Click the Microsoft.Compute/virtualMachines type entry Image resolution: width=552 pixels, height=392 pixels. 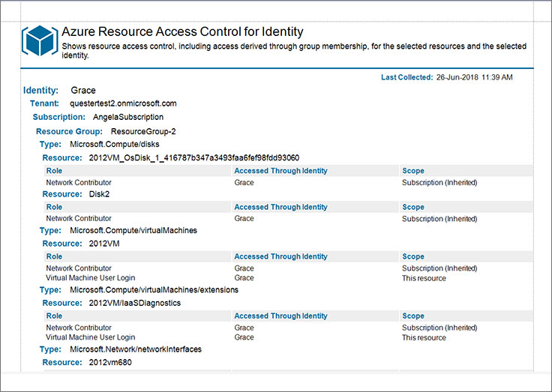click(x=133, y=231)
